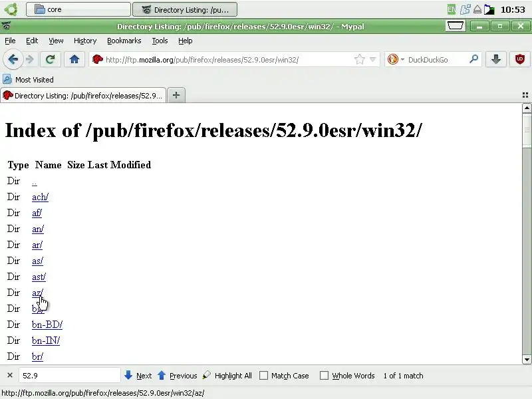Toggle Highlight All in find bar
532x399 pixels.
(227, 376)
